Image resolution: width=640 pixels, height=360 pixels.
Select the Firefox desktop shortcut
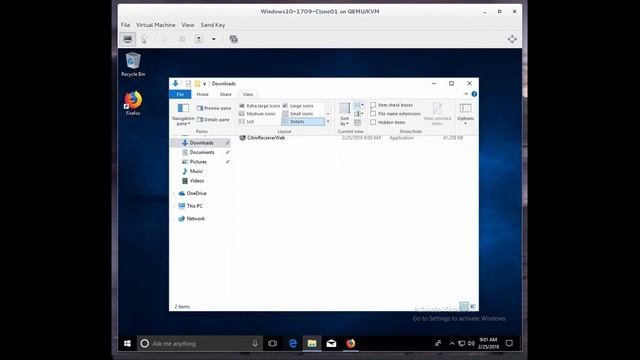pos(133,103)
